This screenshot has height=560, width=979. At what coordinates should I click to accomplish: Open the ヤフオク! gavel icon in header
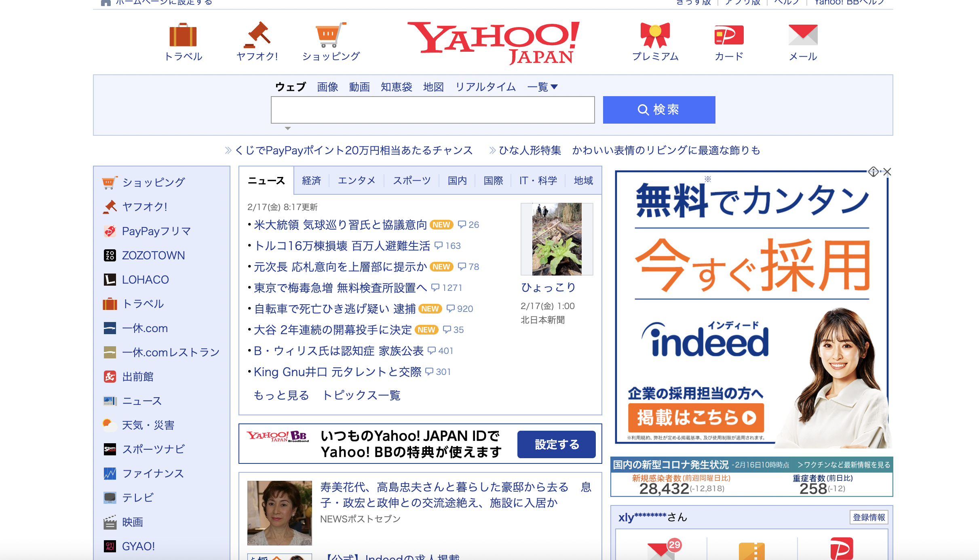257,35
